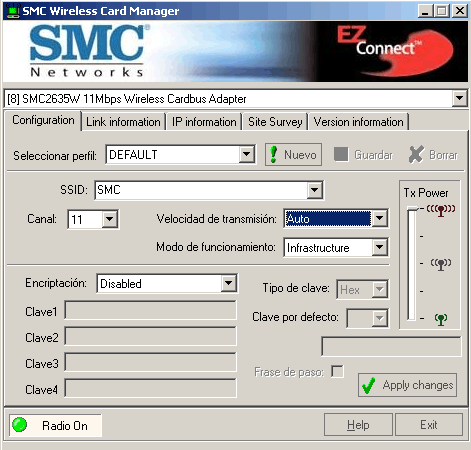Click the Clave1 key input field
Viewport: 471px width, 450px height.
[x=150, y=310]
